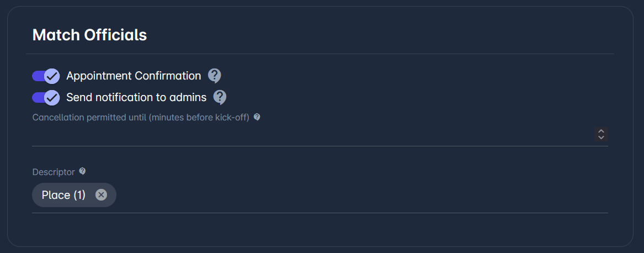The width and height of the screenshot is (644, 253).
Task: Increase cancellation minutes with up arrow
Action: coord(602,131)
